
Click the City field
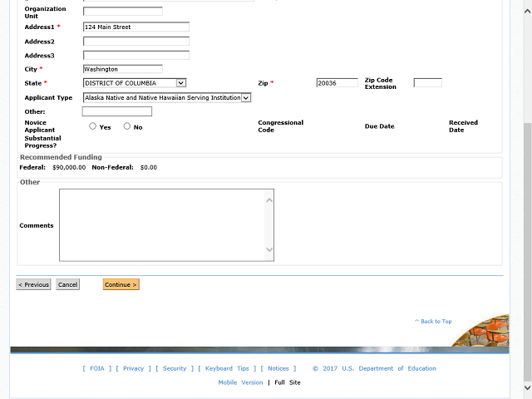click(x=123, y=69)
